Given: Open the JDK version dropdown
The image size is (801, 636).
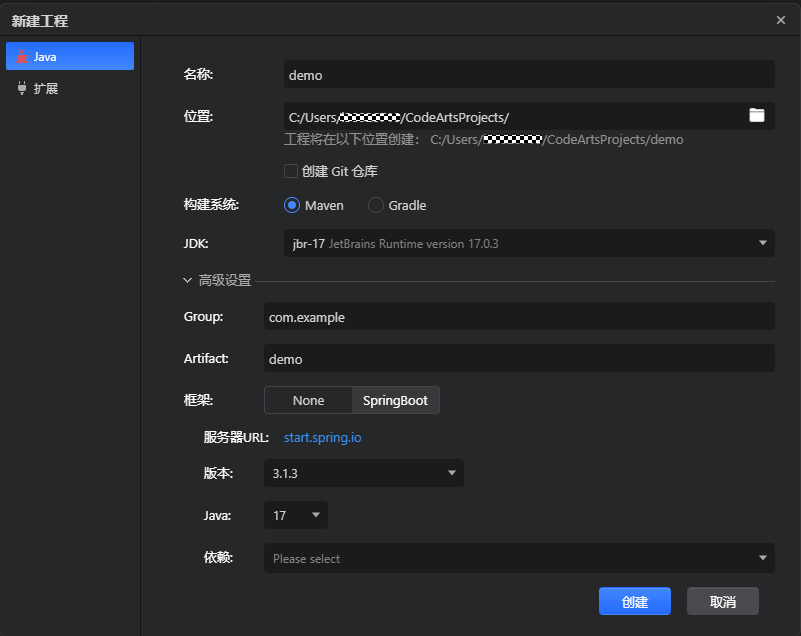Looking at the screenshot, I should (x=762, y=243).
